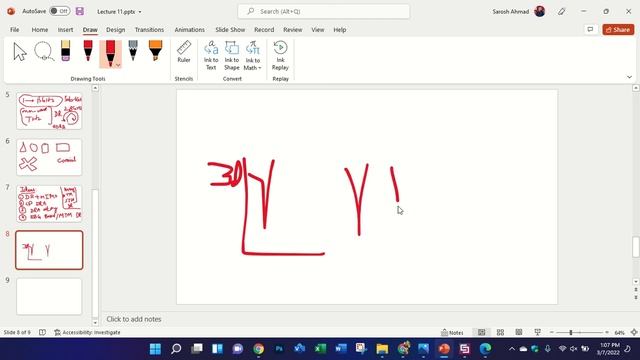Show hidden system tray icons
Viewport: 640px width, 360px height.
(x=512, y=349)
